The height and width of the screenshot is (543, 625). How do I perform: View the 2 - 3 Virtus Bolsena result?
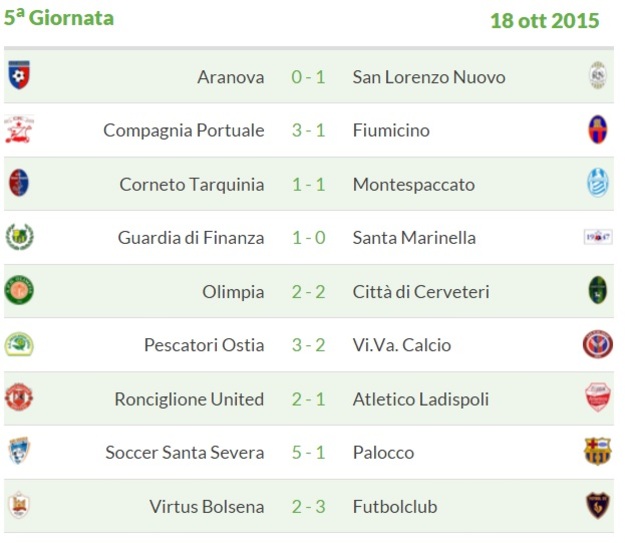pos(309,507)
